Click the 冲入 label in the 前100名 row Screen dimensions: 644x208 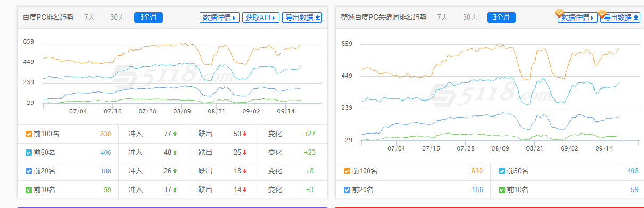coord(136,134)
